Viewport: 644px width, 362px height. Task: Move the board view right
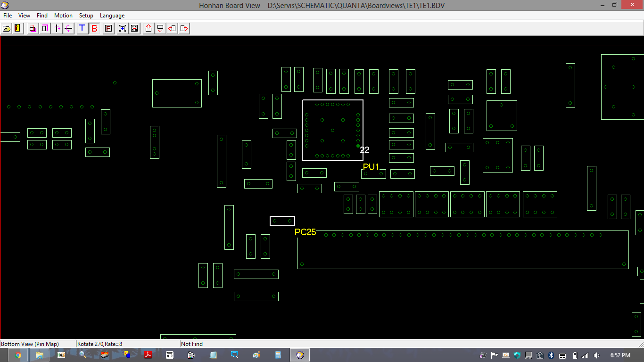click(x=184, y=28)
